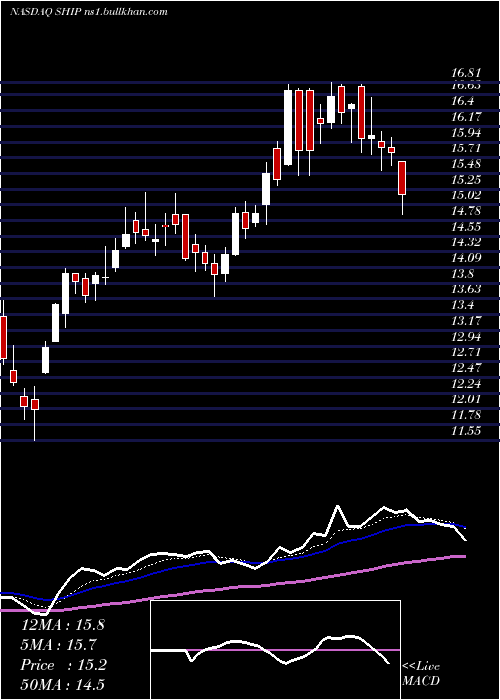Viewport: 500px width, 700px height.
Task: Click the 14.55 price axis label
Action: point(466,226)
